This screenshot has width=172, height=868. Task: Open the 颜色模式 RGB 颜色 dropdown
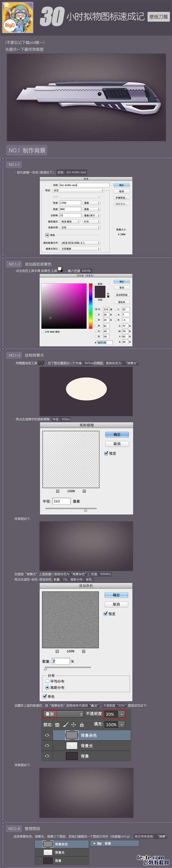point(70,222)
